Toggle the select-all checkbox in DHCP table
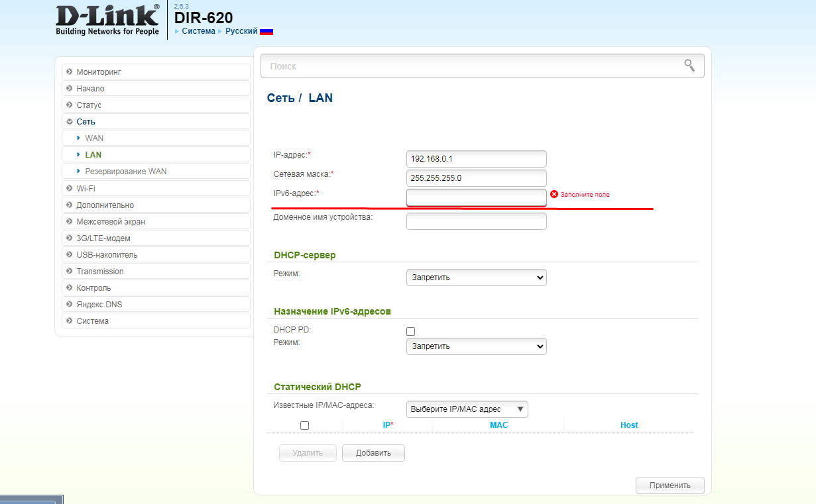The width and height of the screenshot is (816, 504). (304, 425)
